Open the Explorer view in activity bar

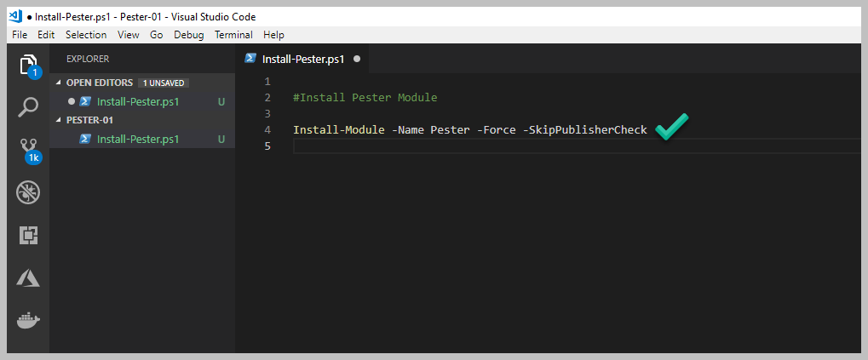(x=27, y=65)
